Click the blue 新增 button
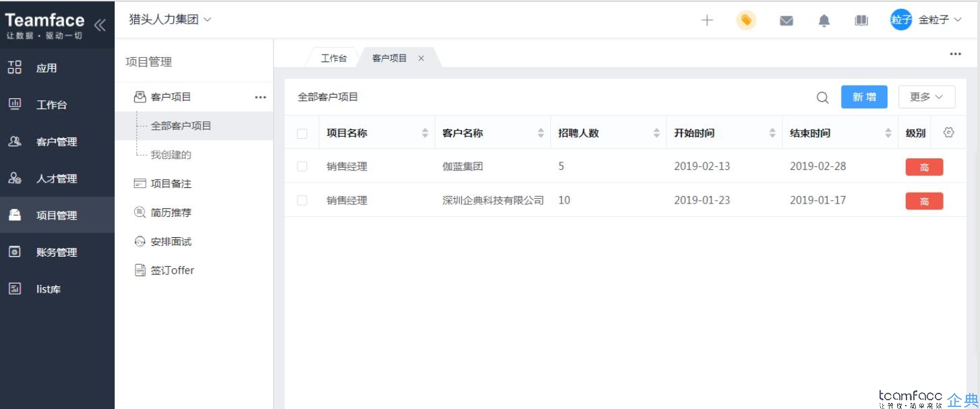The height and width of the screenshot is (409, 980). [x=864, y=97]
